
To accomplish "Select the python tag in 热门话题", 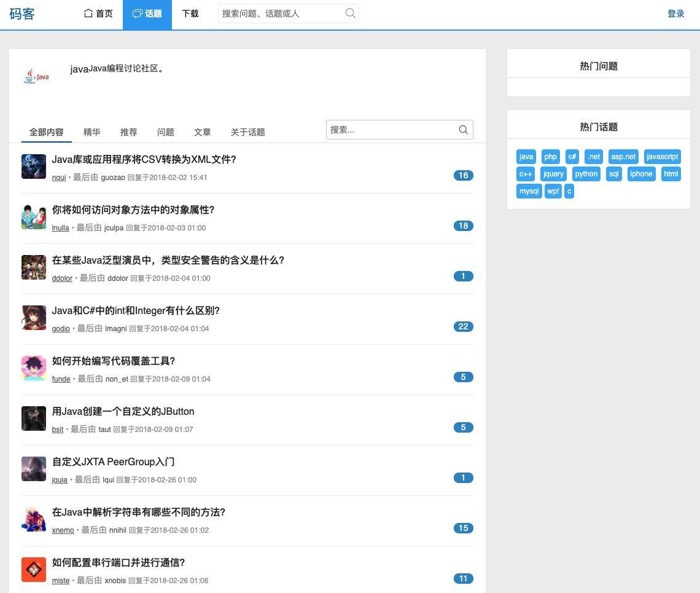I will pyautogui.click(x=586, y=174).
